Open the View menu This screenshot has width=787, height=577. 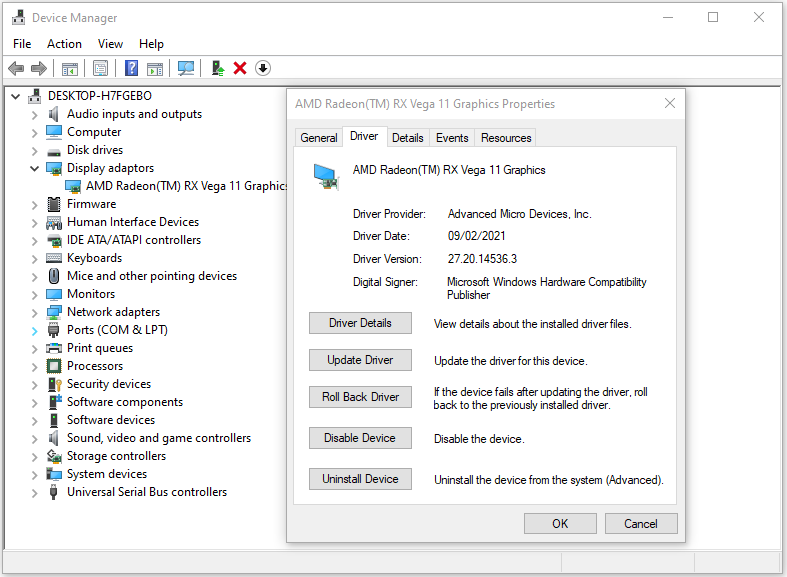tap(110, 44)
